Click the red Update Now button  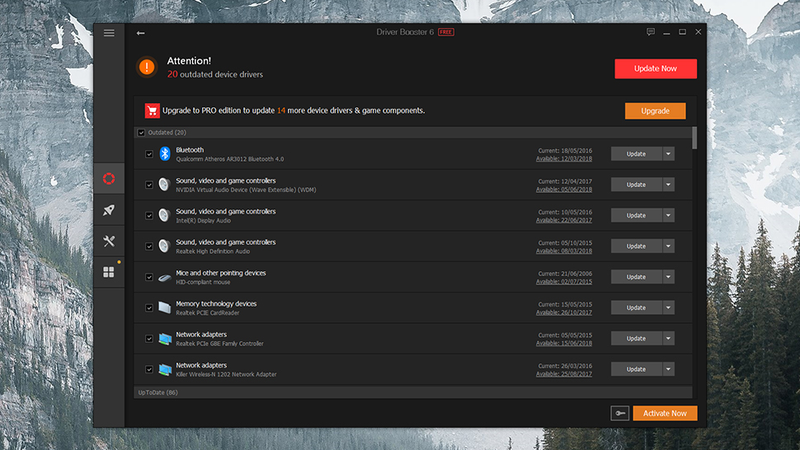point(656,68)
